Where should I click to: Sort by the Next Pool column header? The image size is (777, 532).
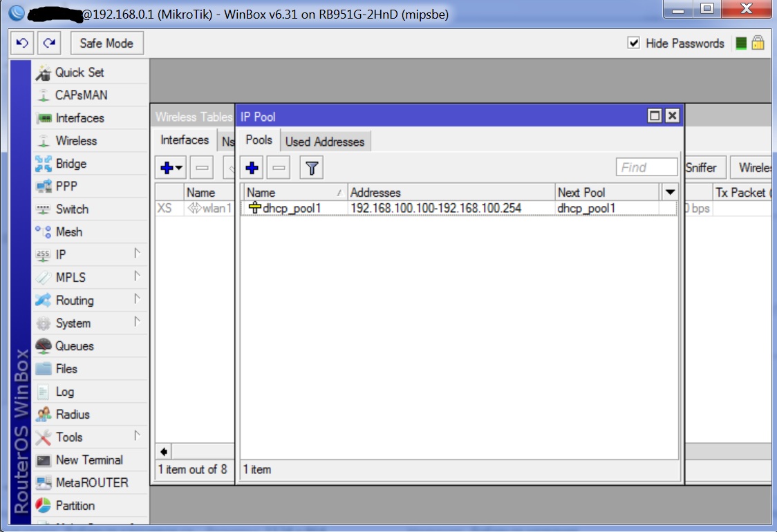[608, 192]
